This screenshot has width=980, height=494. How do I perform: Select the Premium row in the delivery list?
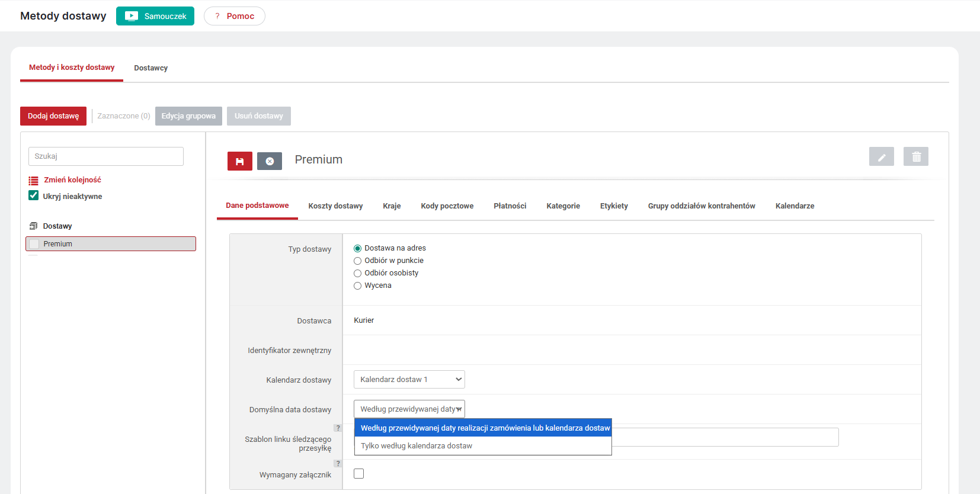click(x=111, y=244)
